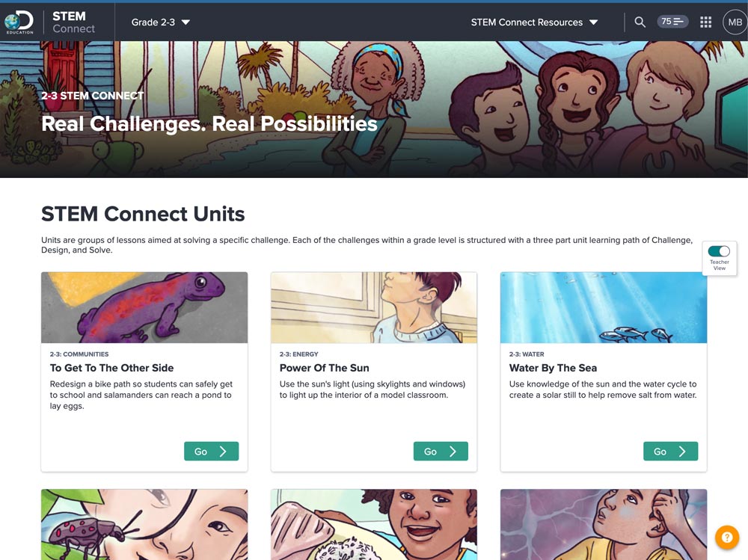Open the search magnifier icon
The height and width of the screenshot is (560, 748).
tap(640, 22)
